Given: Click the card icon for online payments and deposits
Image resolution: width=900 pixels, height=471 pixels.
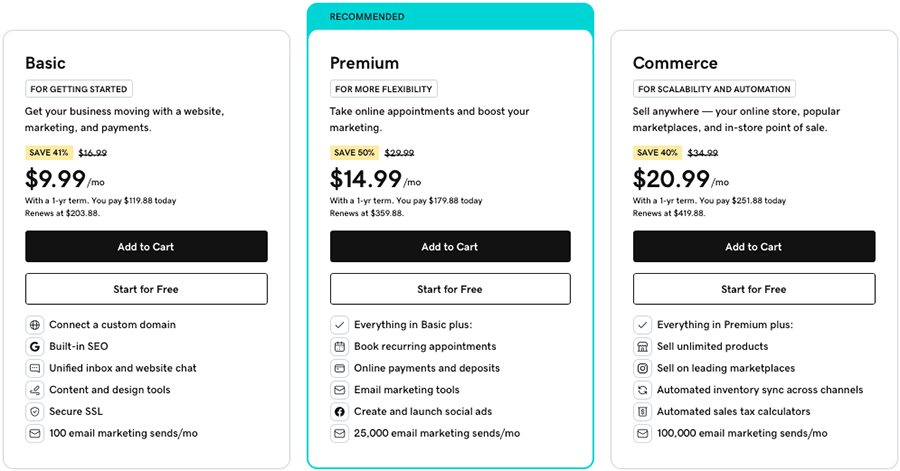Looking at the screenshot, I should [x=339, y=368].
